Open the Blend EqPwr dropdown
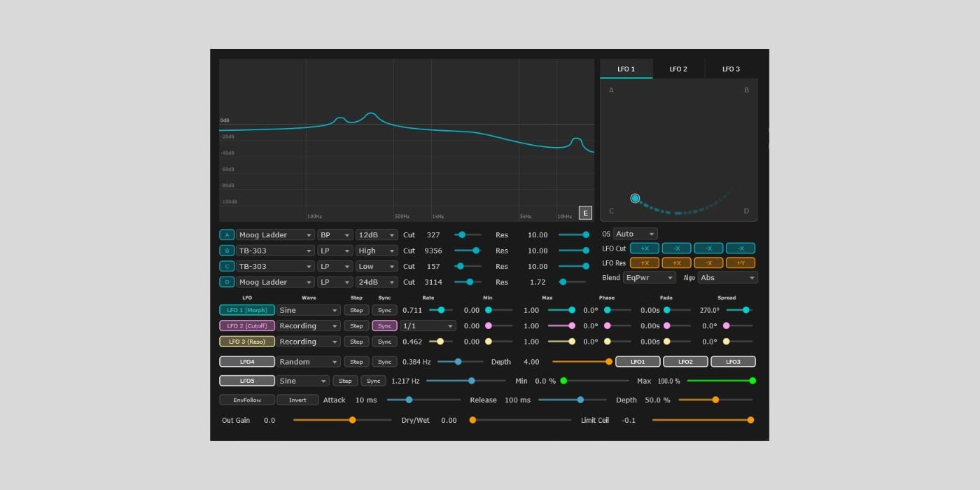Viewport: 980px width, 490px height. (650, 278)
